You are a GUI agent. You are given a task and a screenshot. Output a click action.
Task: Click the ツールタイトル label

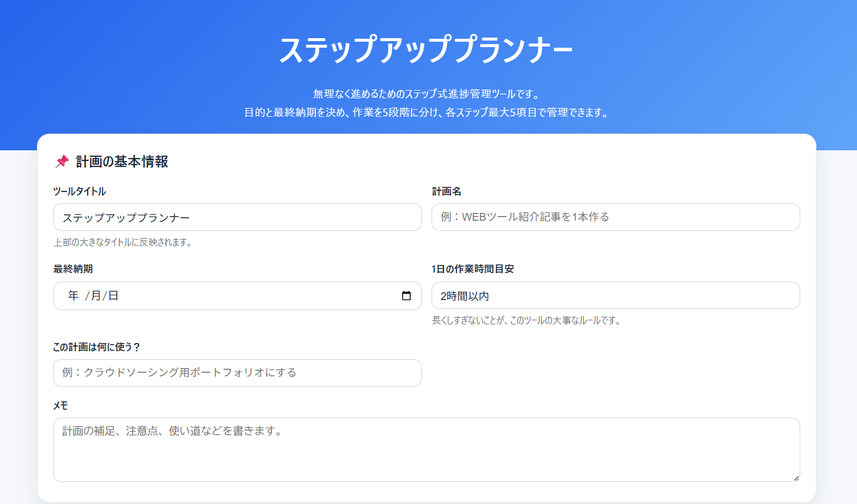[79, 191]
